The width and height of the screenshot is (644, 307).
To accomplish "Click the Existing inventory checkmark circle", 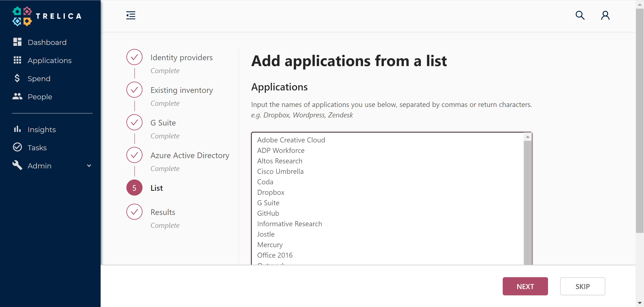I will (134, 90).
